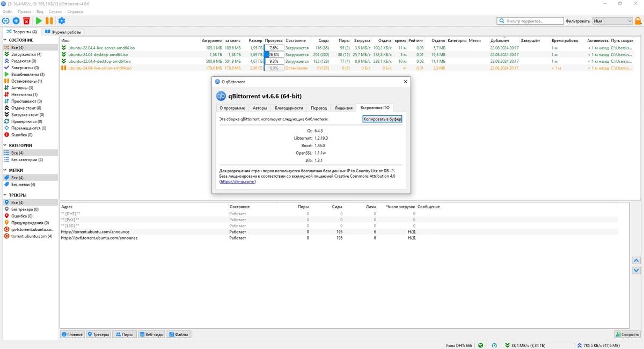
Task: Click the add torrent link toolbar icon
Action: [x=6, y=21]
